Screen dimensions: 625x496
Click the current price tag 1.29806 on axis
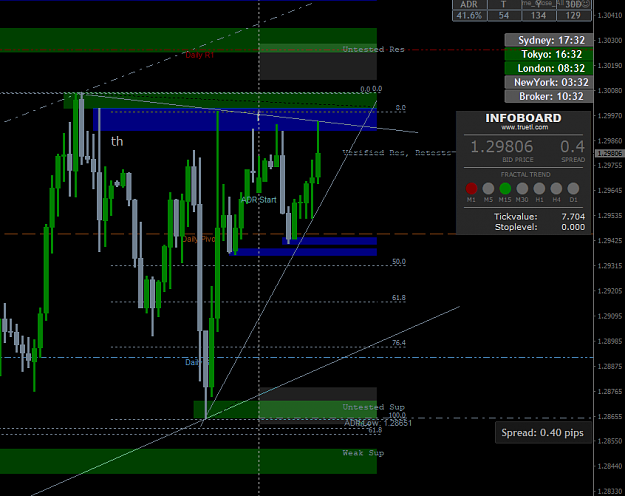click(x=609, y=154)
